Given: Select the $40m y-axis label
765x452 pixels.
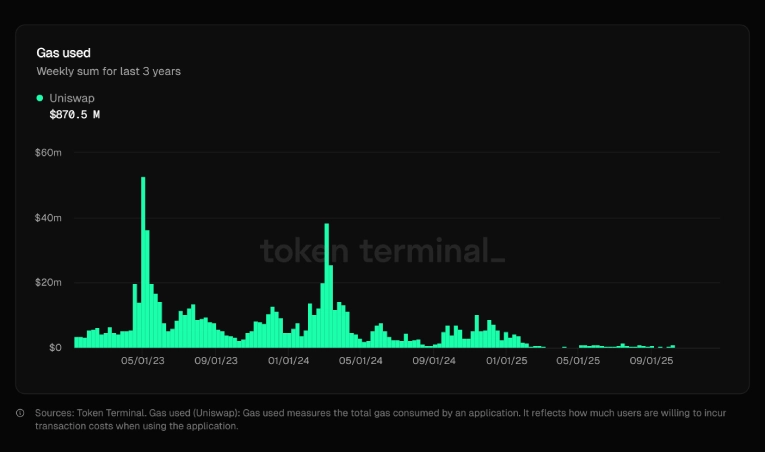Looking at the screenshot, I should pos(49,218).
